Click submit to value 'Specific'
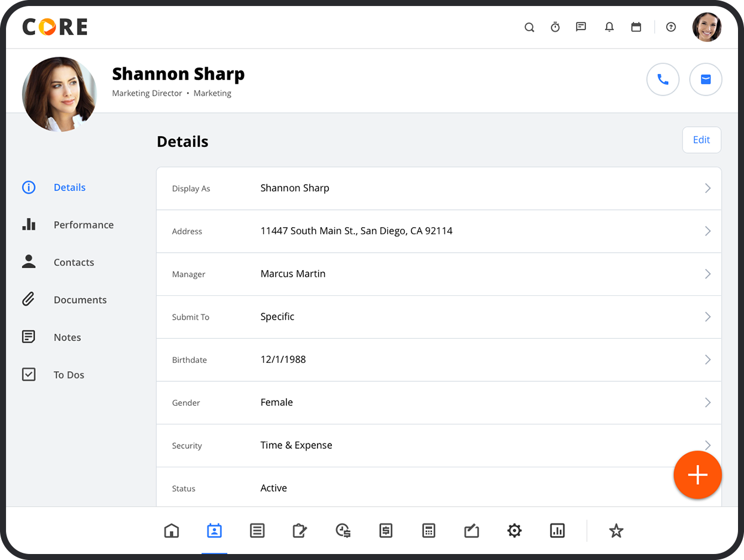Screen dimensions: 744x560 [278, 317]
